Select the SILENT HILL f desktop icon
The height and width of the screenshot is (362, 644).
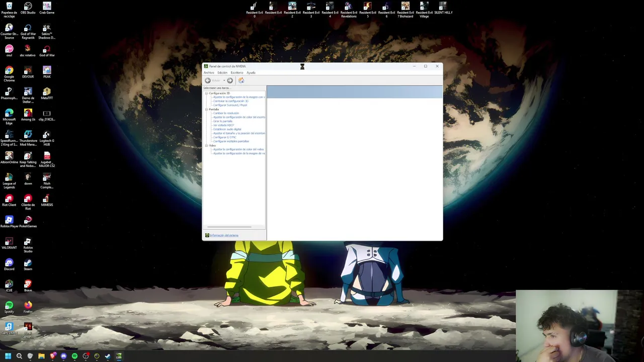tap(443, 8)
